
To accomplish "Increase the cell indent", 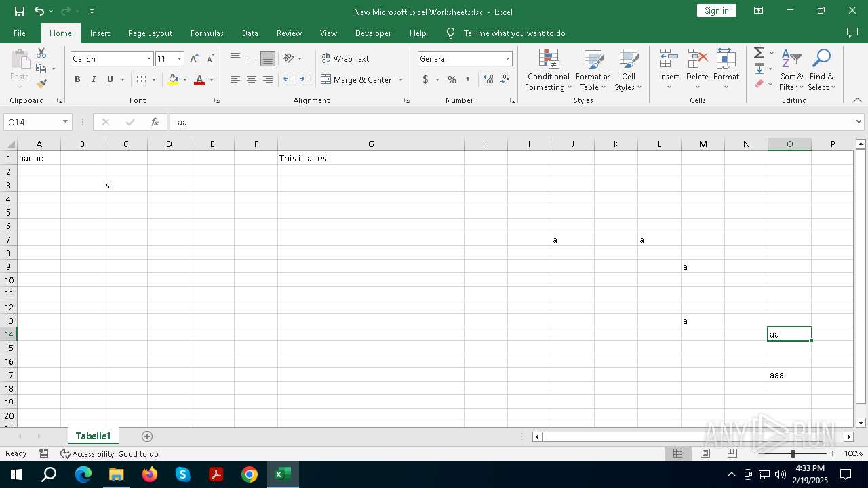I will tap(305, 79).
